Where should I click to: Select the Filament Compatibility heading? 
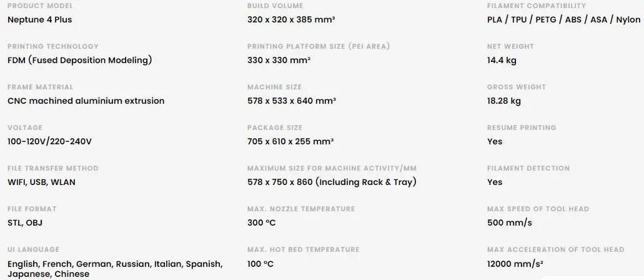[x=537, y=6]
